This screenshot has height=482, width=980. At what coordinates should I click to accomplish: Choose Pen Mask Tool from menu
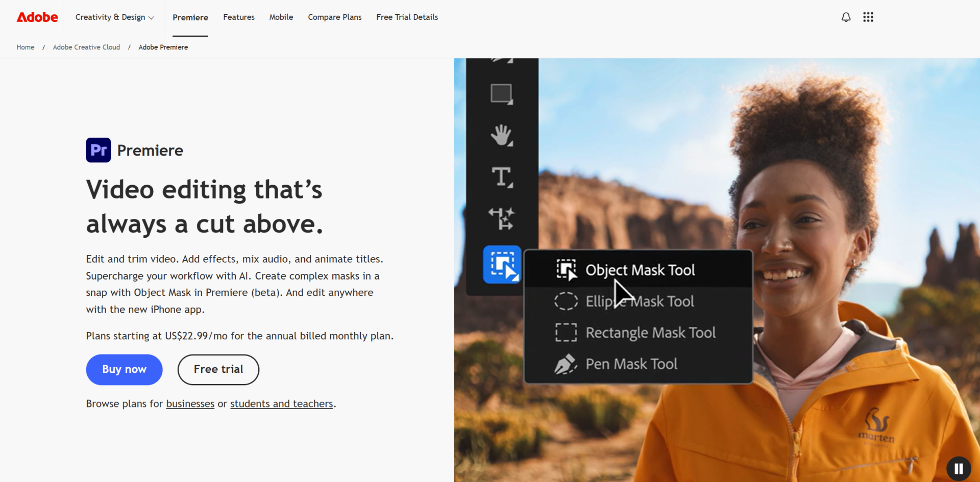click(631, 364)
